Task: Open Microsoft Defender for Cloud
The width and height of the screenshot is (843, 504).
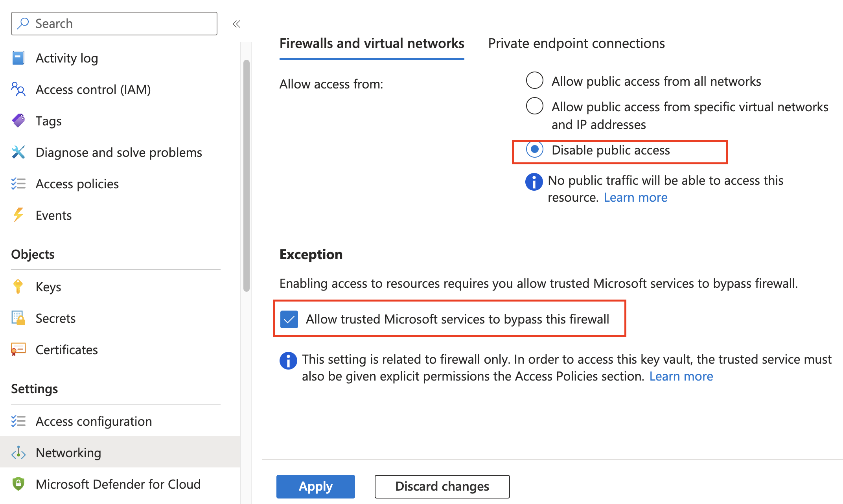Action: click(x=118, y=484)
